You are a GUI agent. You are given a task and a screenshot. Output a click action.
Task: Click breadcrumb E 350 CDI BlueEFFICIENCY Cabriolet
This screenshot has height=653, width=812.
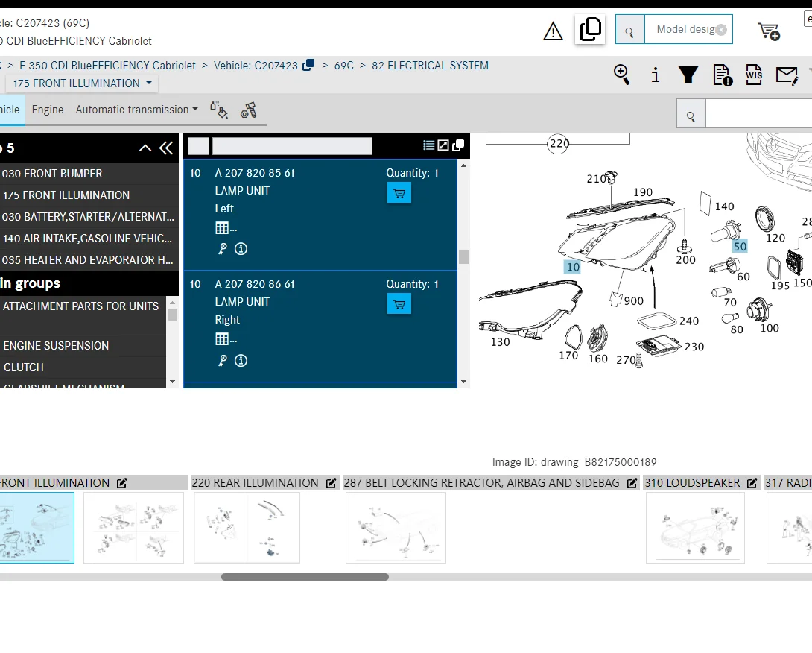click(108, 66)
